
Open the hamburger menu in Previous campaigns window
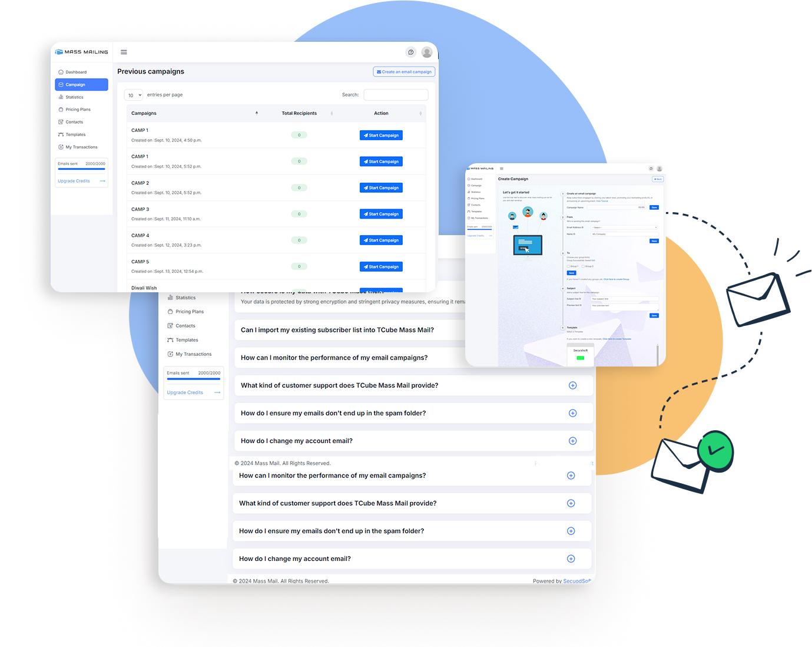[124, 52]
